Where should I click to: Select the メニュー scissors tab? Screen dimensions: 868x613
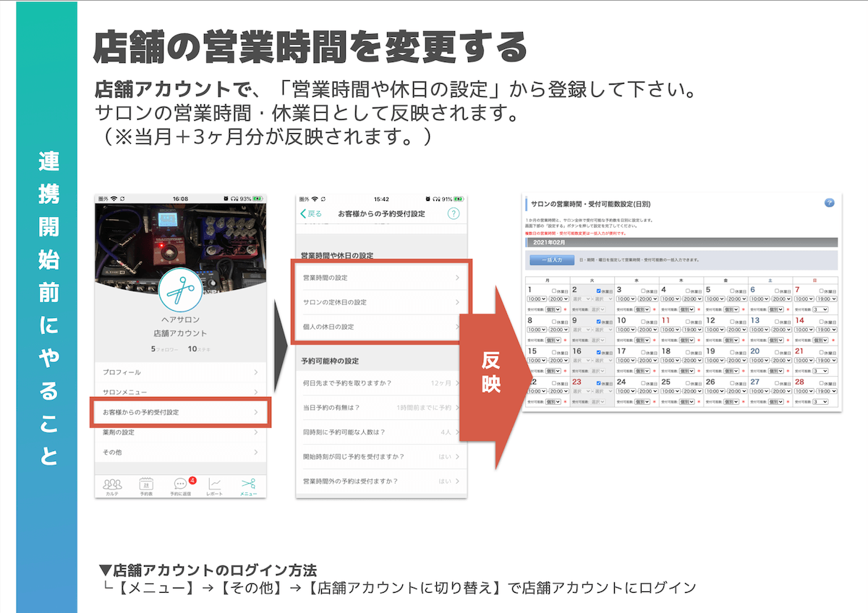(248, 486)
